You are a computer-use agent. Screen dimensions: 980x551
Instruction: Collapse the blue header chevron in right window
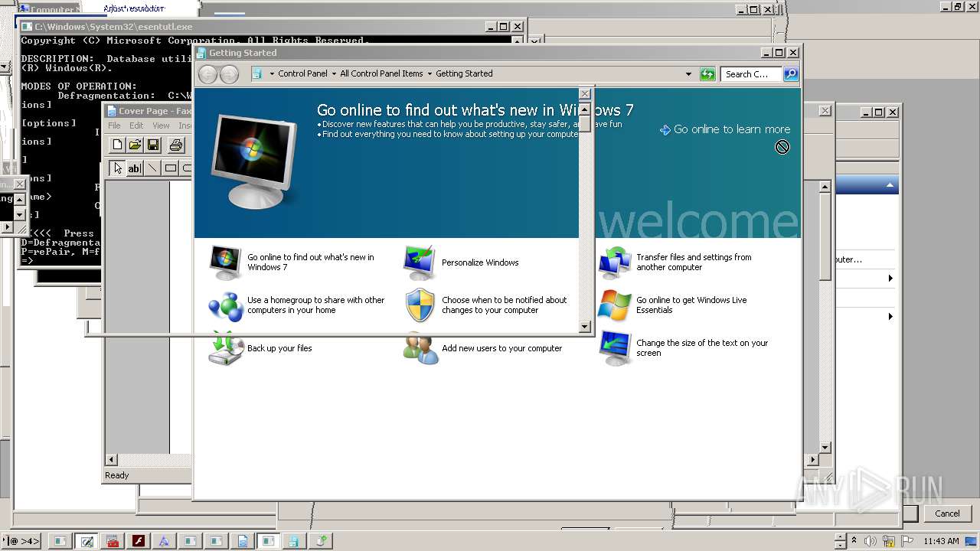[x=890, y=185]
